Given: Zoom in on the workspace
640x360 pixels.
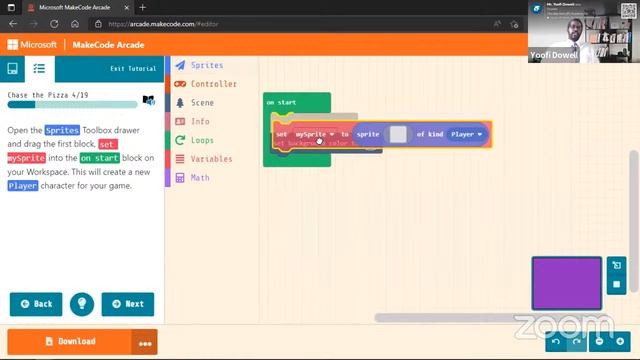Looking at the screenshot, I should click(620, 342).
